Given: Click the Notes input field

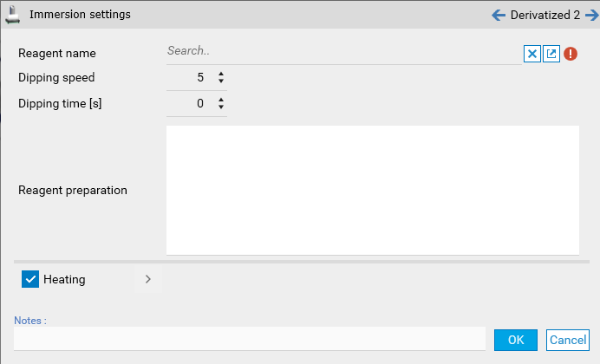Looking at the screenshot, I should click(249, 339).
